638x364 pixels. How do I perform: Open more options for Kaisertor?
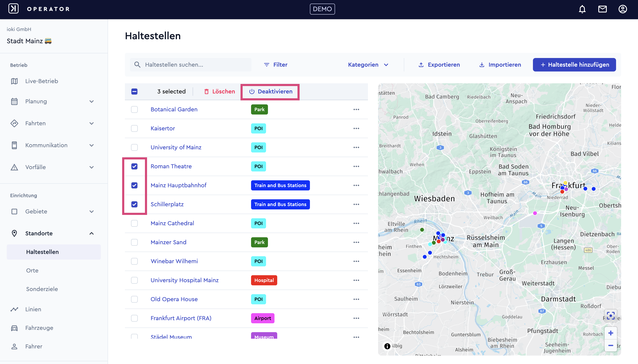point(356,128)
